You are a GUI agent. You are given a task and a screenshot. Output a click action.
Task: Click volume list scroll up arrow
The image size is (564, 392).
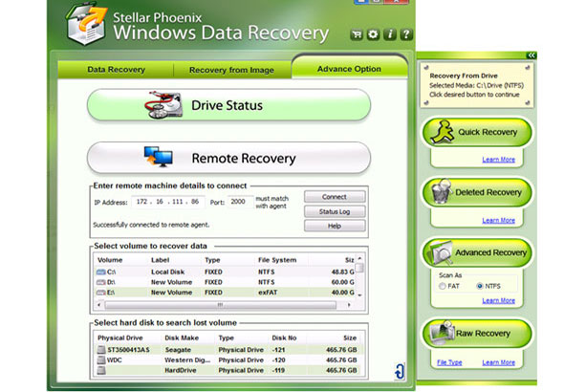coord(359,258)
